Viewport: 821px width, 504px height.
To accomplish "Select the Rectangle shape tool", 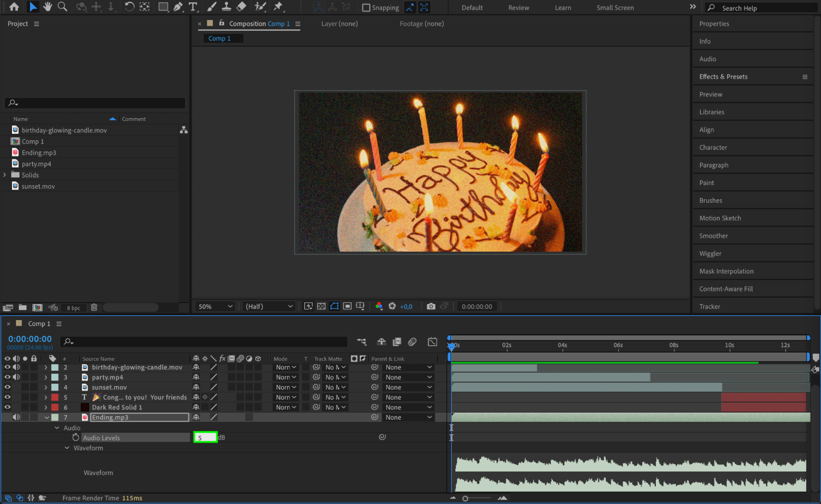I will (x=163, y=7).
